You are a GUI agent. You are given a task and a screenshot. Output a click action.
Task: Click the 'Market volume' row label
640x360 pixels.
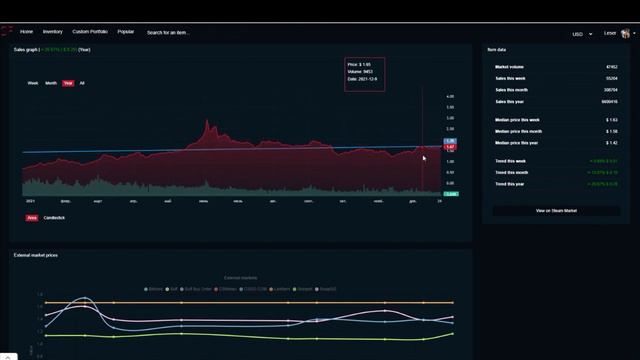pyautogui.click(x=509, y=67)
